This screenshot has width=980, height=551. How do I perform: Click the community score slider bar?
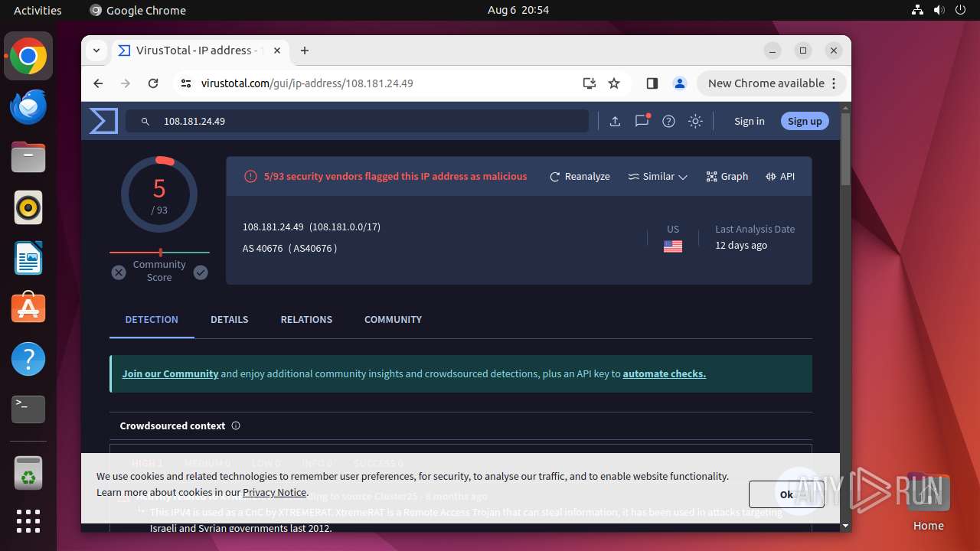(x=159, y=252)
